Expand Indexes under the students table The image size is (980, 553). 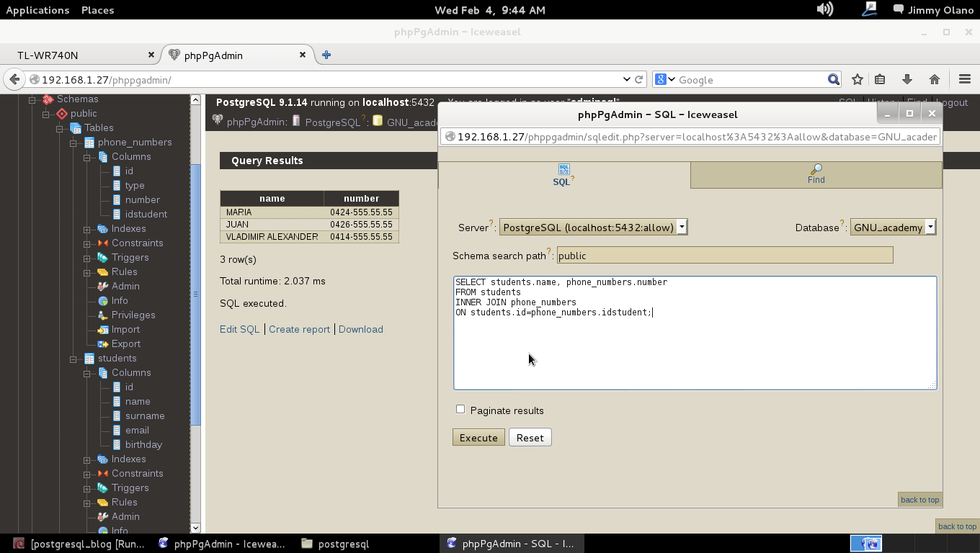point(87,459)
